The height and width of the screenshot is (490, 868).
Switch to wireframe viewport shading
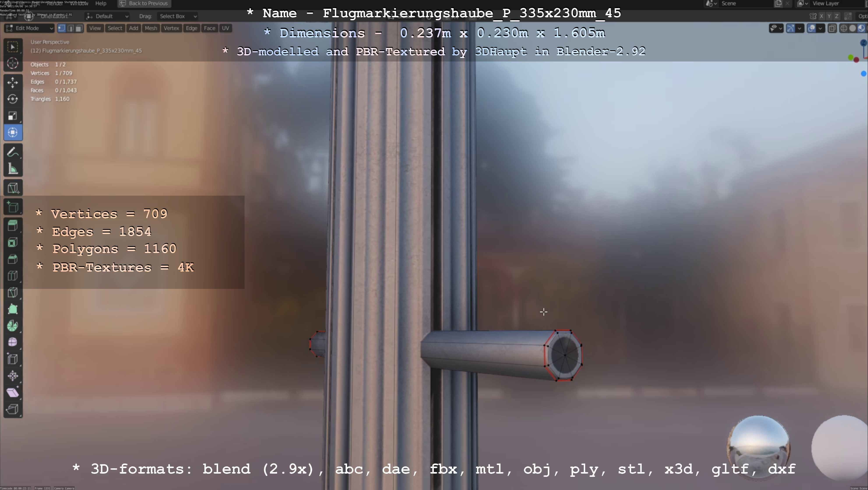click(843, 28)
